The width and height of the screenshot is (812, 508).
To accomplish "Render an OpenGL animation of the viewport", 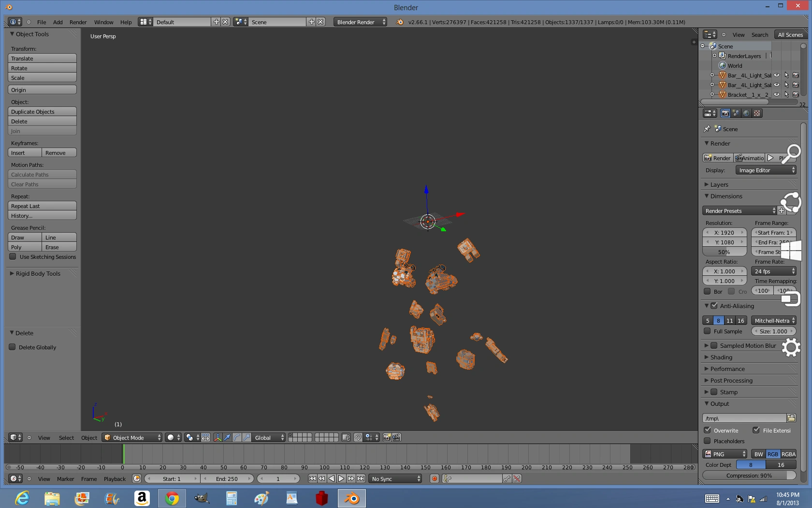I will click(396, 437).
